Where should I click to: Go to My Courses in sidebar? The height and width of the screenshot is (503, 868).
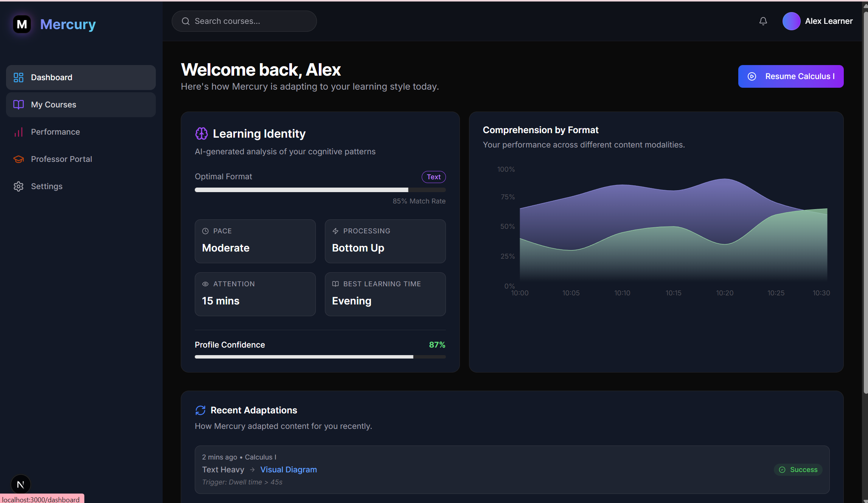pos(81,105)
